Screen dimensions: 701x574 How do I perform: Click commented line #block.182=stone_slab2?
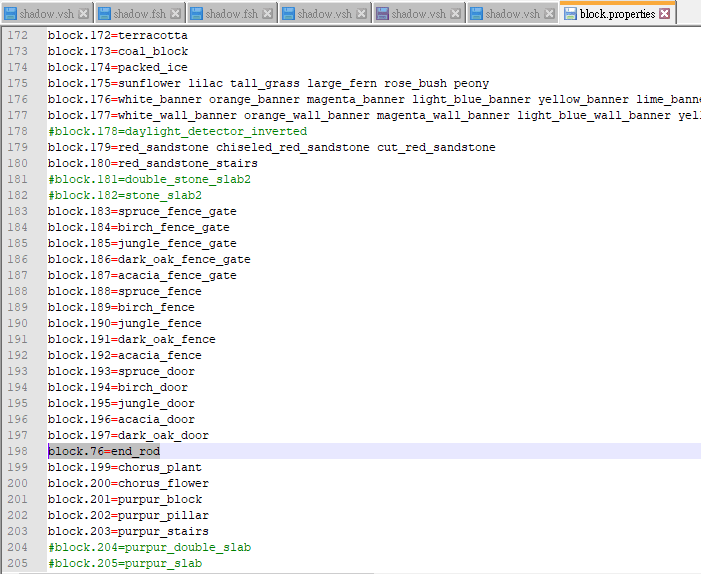pyautogui.click(x=125, y=195)
